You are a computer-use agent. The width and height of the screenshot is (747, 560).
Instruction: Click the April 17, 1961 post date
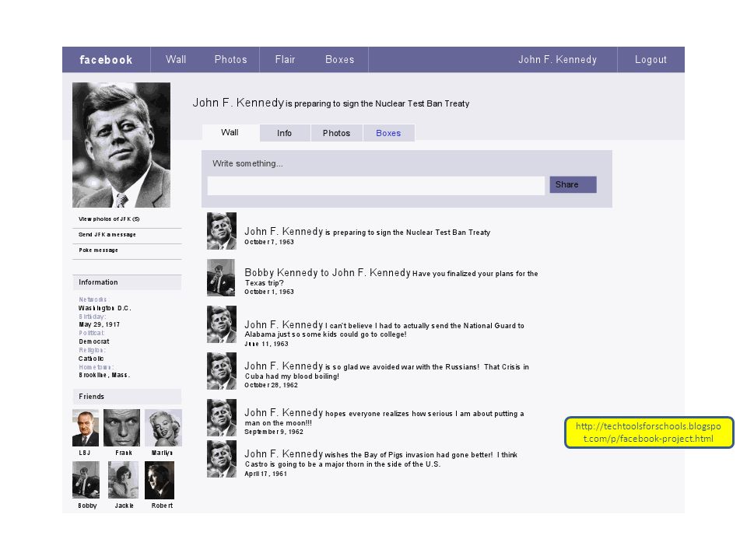[266, 474]
